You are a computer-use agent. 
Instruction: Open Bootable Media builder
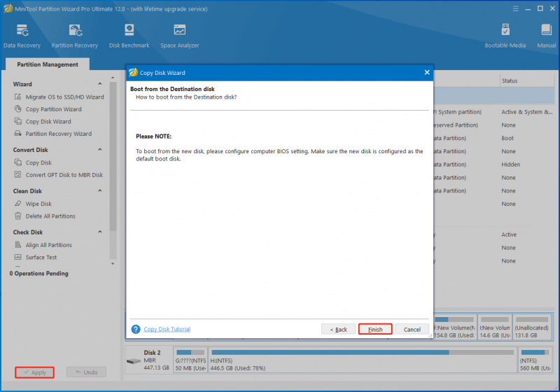tap(505, 36)
